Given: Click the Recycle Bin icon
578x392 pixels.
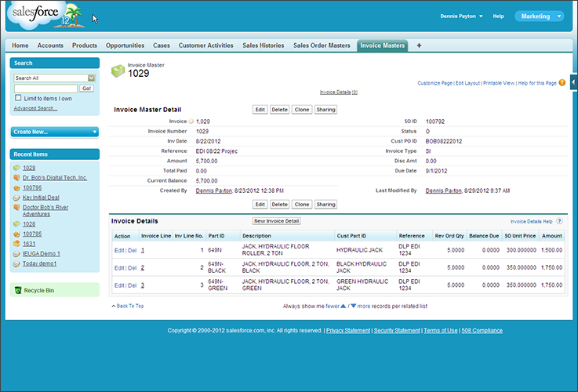Looking at the screenshot, I should (18, 290).
